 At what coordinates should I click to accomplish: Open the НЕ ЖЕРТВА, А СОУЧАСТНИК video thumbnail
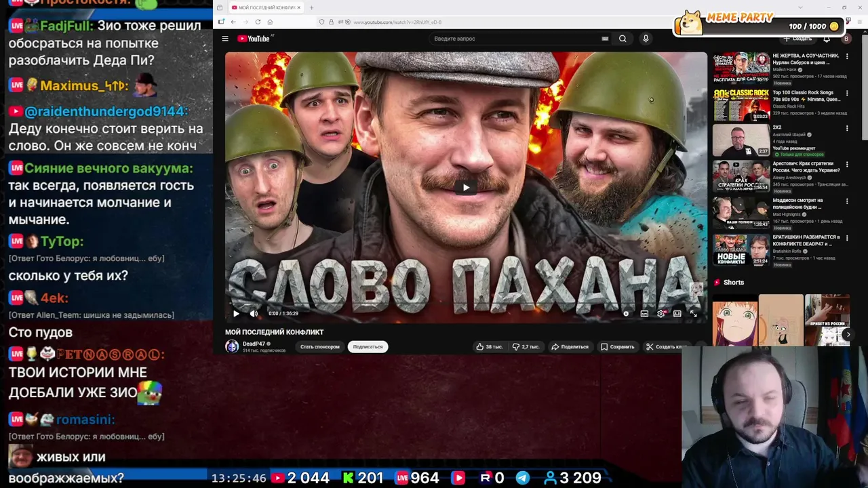click(741, 68)
